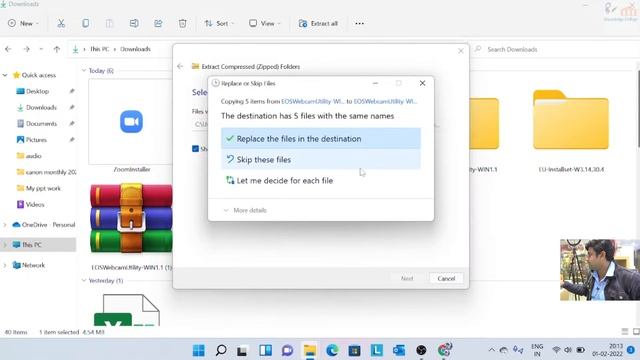Click the Share icon in Explorer toolbar

pos(158,23)
